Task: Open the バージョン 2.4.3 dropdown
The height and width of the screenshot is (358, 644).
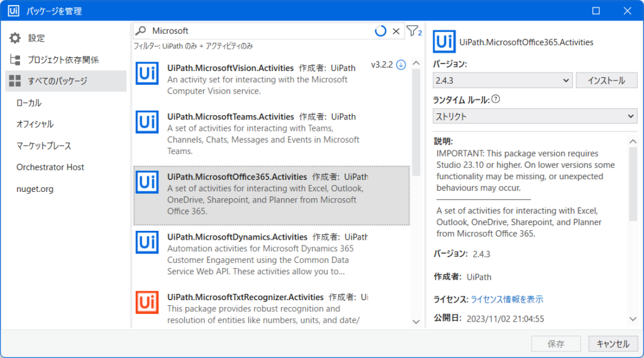Action: pyautogui.click(x=502, y=81)
